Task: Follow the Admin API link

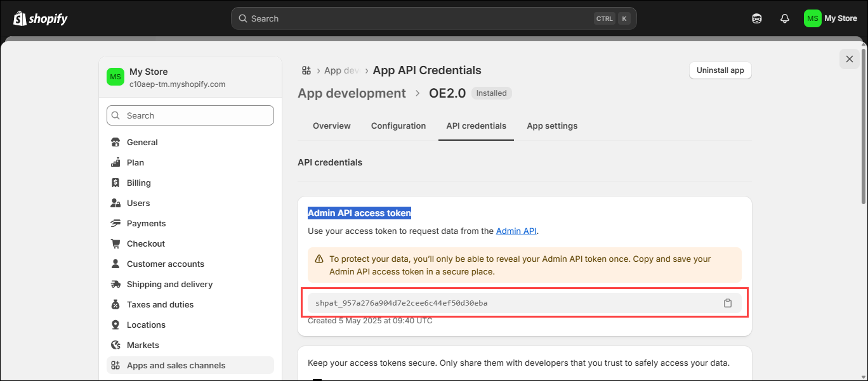Action: [516, 231]
